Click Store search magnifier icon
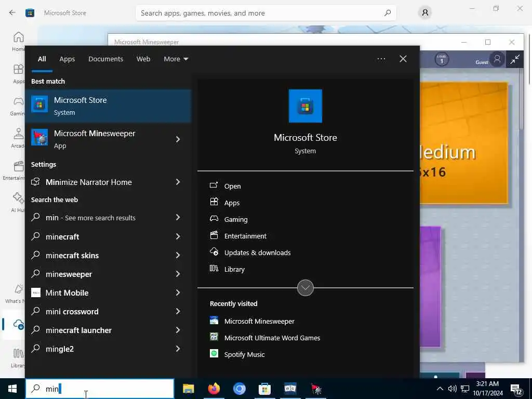 tap(388, 13)
